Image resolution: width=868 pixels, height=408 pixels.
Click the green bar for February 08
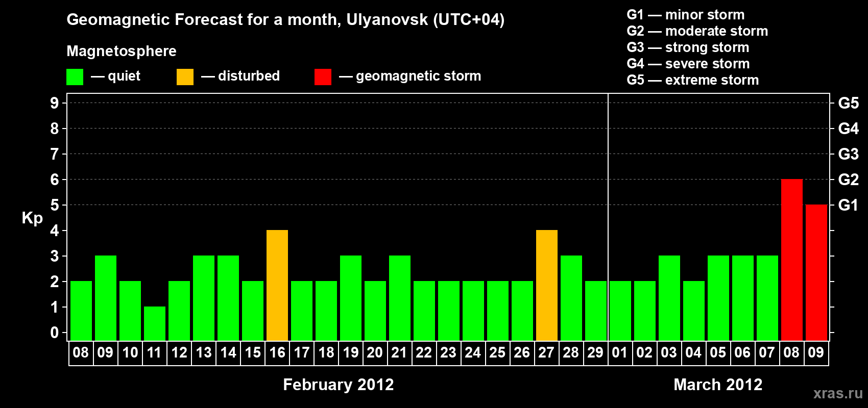coord(81,311)
